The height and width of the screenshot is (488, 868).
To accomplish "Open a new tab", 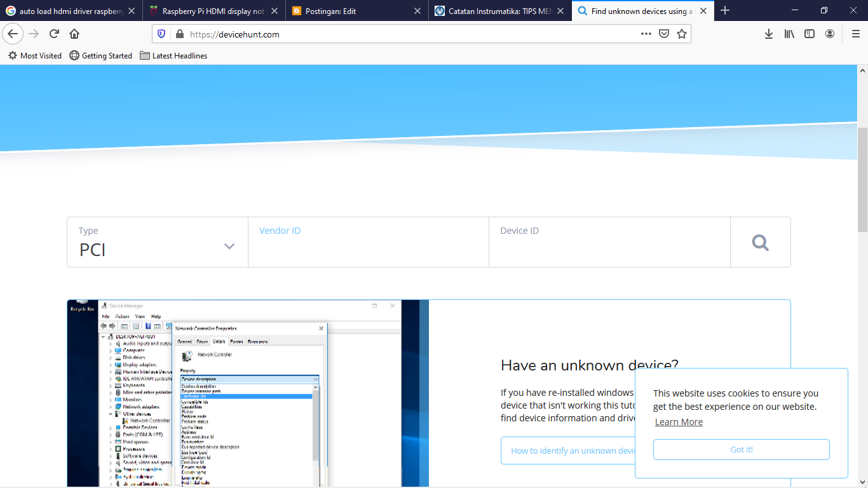I will point(725,11).
